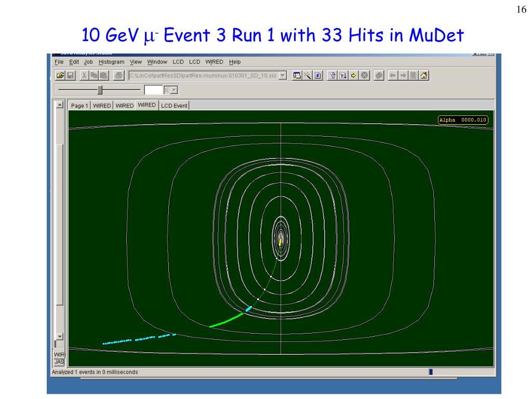Click the green calorimeter track segment
Viewport: 532px width, 399px height.
[x=227, y=320]
